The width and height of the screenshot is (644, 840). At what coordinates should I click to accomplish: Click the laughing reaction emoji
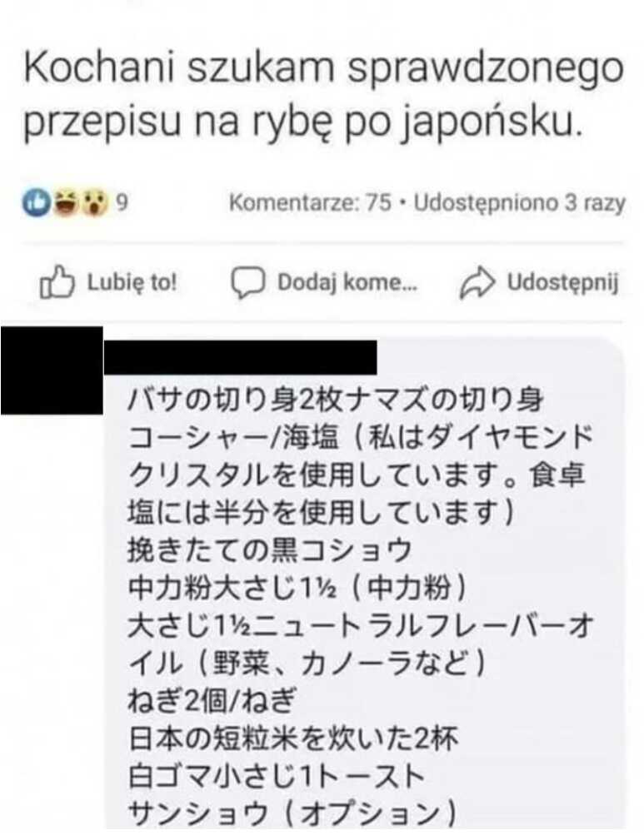[x=68, y=204]
